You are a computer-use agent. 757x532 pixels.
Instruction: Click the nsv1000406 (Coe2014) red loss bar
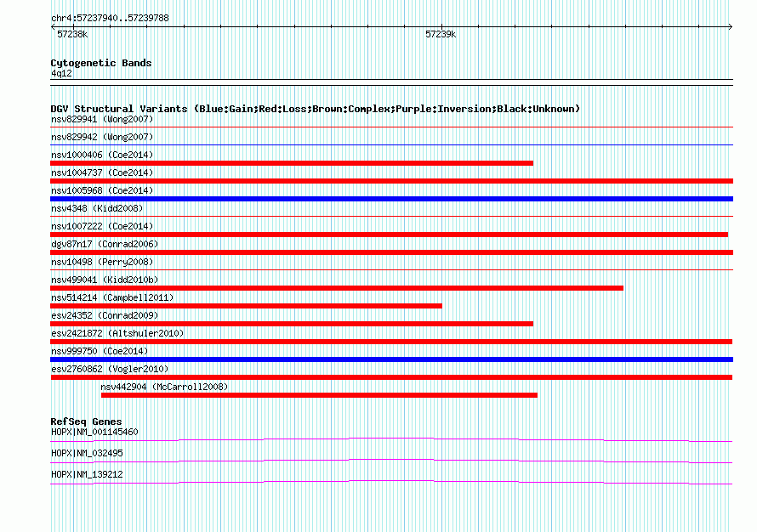(x=292, y=163)
